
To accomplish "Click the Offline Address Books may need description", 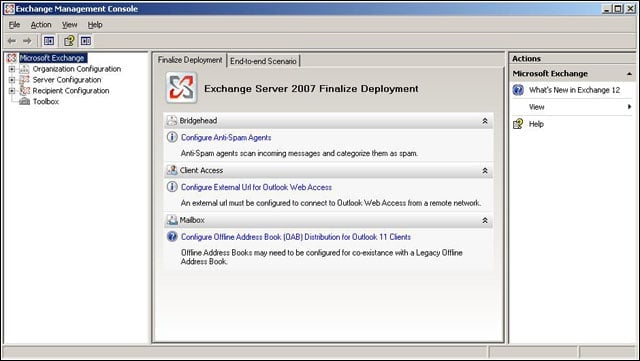I will tap(322, 257).
